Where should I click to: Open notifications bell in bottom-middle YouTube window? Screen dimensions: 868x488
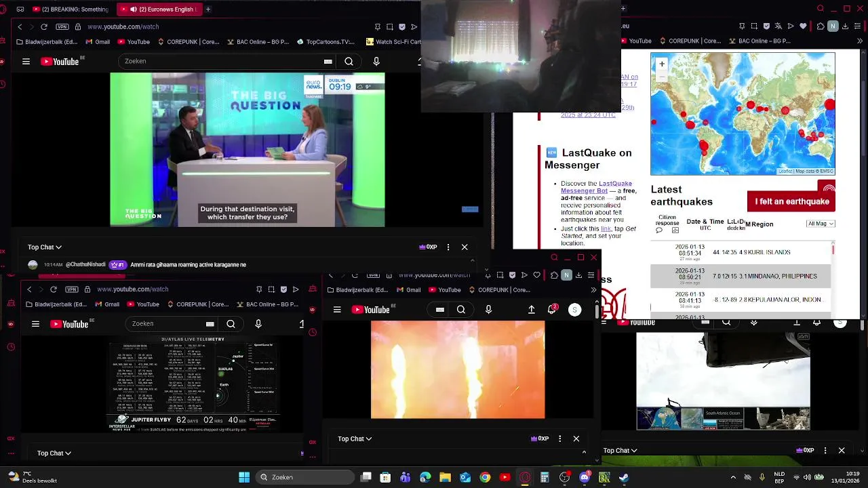click(552, 310)
